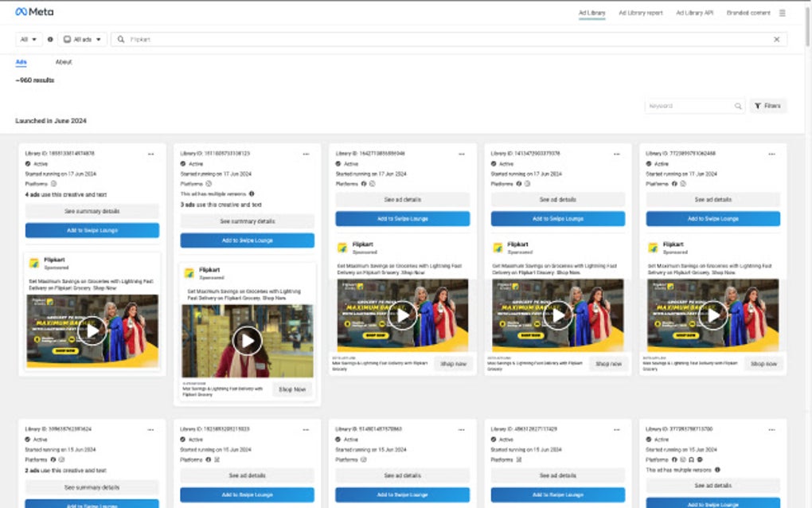Switch to the About tab
Image resolution: width=812 pixels, height=508 pixels.
pyautogui.click(x=64, y=61)
